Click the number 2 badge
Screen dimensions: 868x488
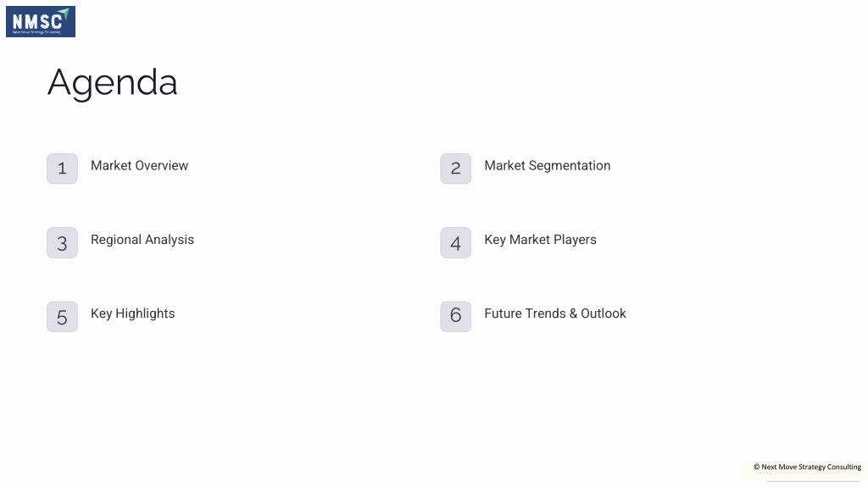[x=455, y=169]
